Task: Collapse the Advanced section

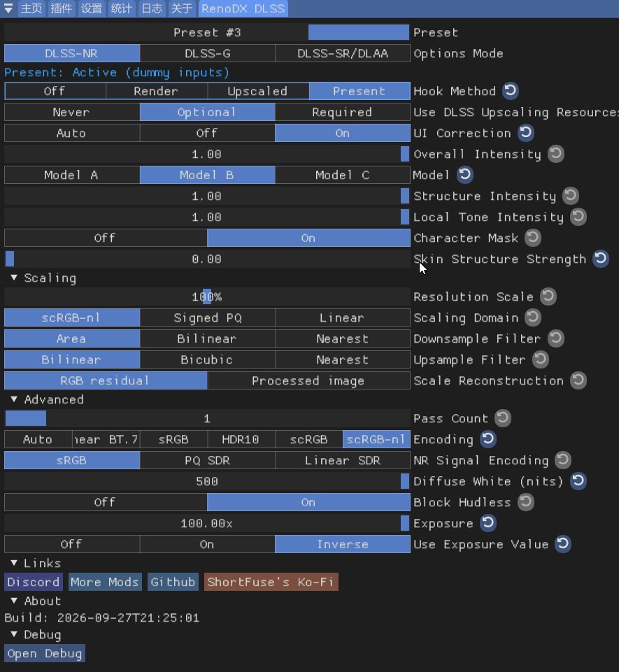Action: (x=14, y=399)
